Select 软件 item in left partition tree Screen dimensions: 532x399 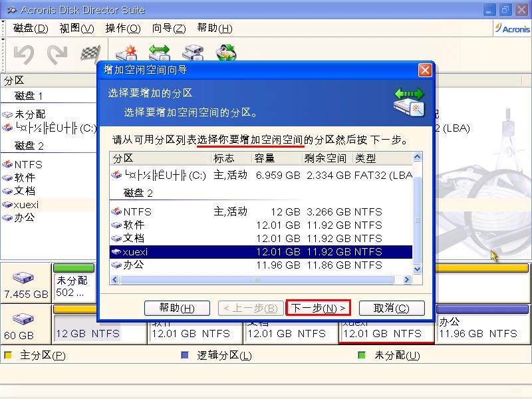pos(19,178)
